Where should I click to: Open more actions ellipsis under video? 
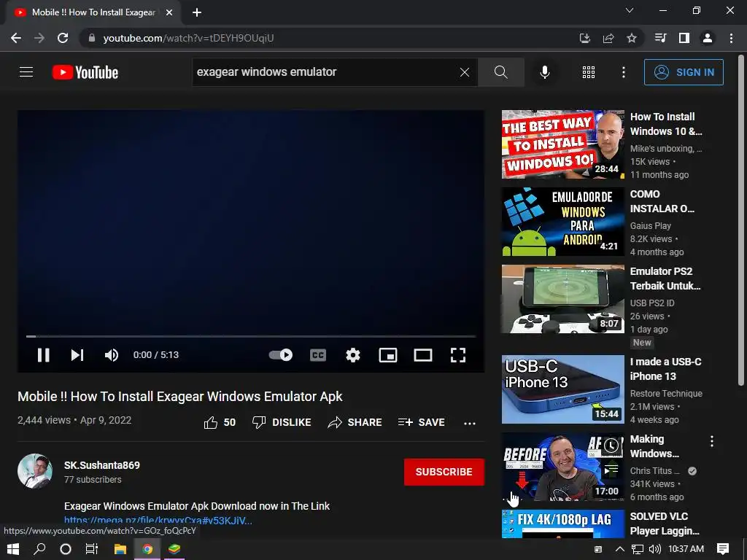470,423
